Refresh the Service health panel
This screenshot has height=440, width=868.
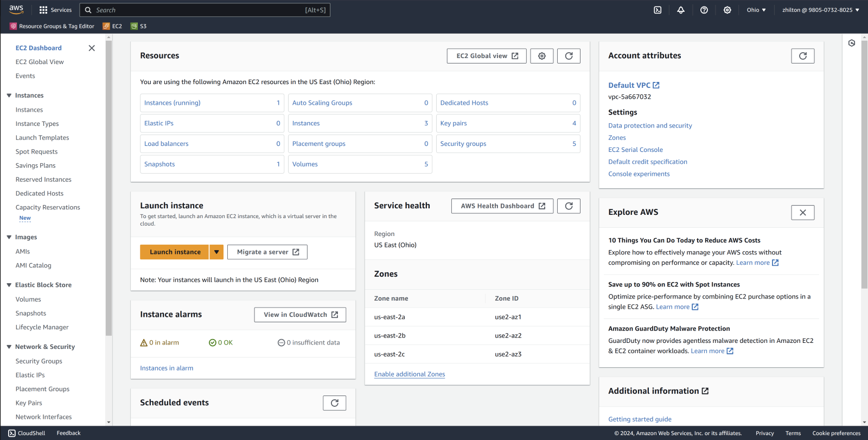[569, 206]
